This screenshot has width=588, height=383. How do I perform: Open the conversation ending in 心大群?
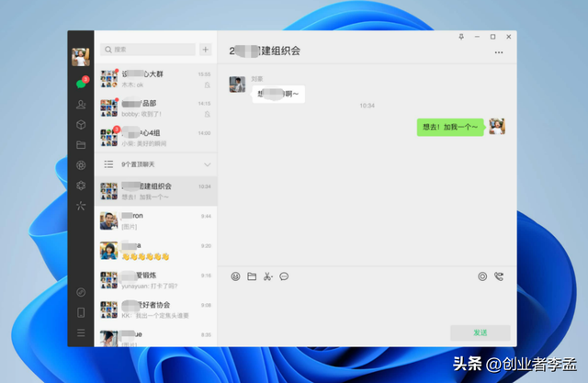click(155, 79)
